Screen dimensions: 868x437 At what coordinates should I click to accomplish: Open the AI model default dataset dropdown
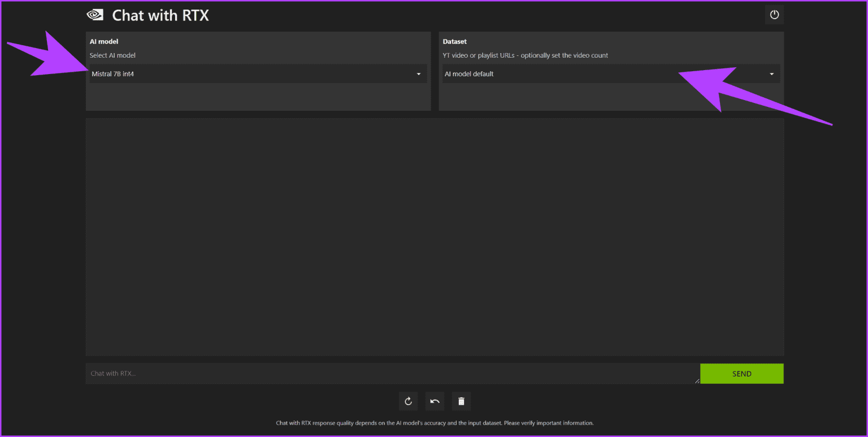click(x=611, y=73)
